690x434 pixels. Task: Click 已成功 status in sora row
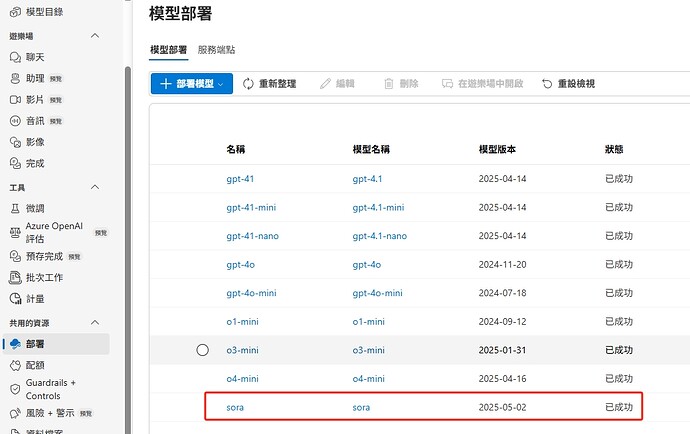pyautogui.click(x=619, y=408)
